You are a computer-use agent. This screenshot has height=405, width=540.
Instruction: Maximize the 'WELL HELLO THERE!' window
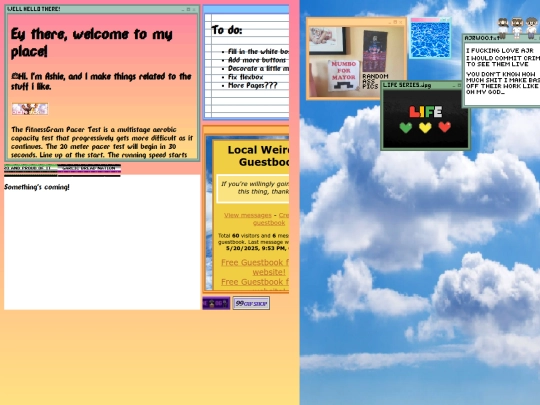point(188,9)
